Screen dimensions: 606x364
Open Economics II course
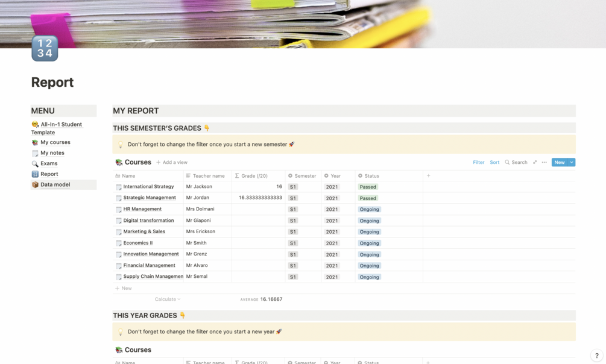[138, 243]
